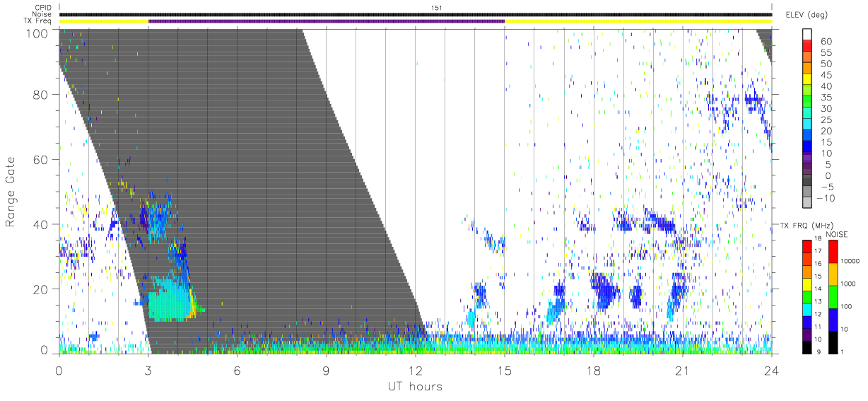Click the 100 tick label on the Range Gate axis
The width and height of the screenshot is (868, 401).
[37, 33]
